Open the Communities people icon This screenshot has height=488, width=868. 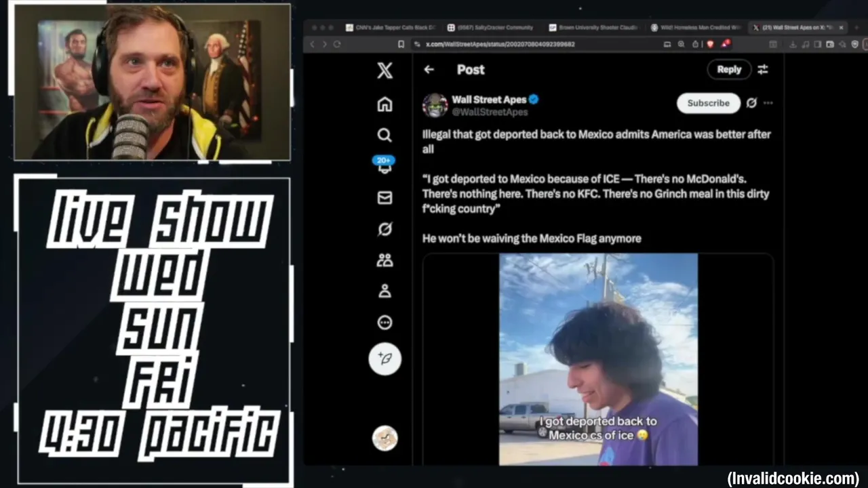384,260
